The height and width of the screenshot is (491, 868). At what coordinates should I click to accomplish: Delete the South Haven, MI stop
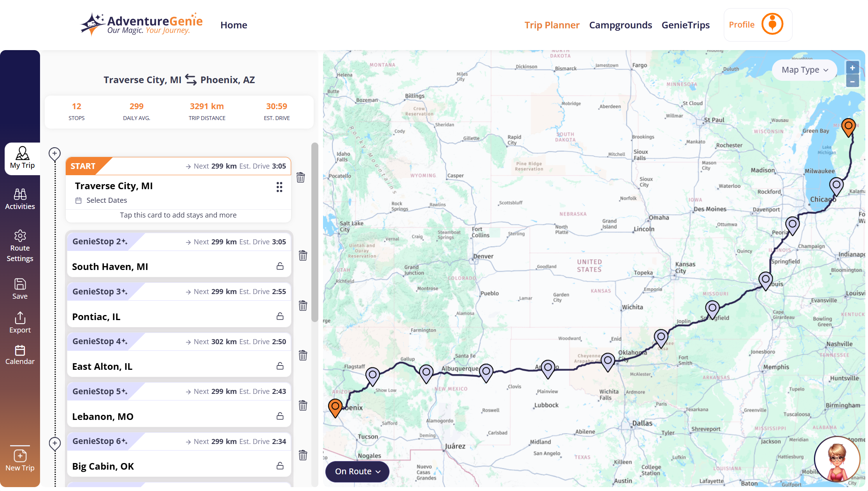coord(303,256)
